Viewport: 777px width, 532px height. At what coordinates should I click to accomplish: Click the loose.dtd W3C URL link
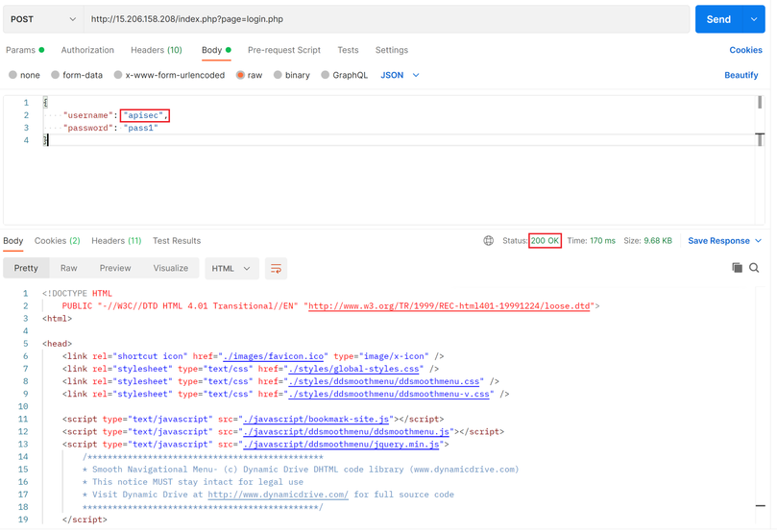(x=449, y=306)
